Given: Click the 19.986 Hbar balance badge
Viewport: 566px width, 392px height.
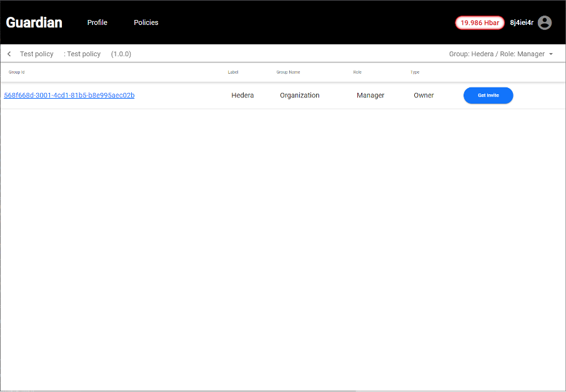Looking at the screenshot, I should (x=479, y=22).
